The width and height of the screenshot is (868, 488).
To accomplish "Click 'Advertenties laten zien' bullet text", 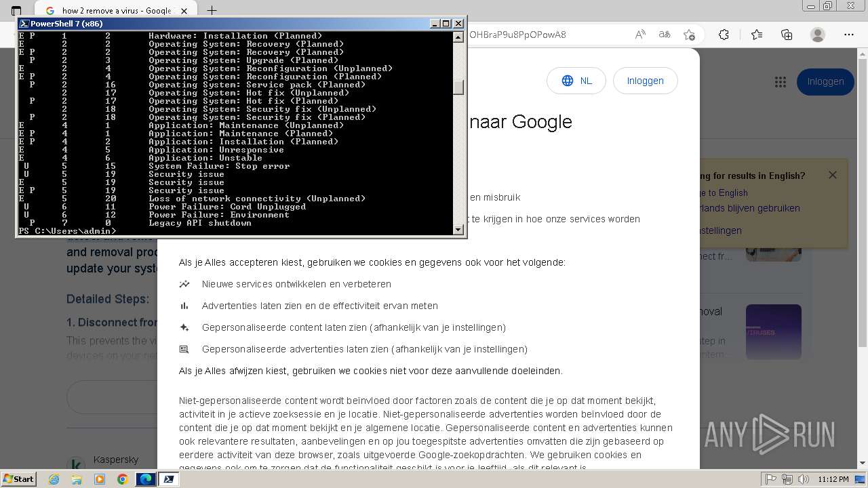I will (x=319, y=306).
